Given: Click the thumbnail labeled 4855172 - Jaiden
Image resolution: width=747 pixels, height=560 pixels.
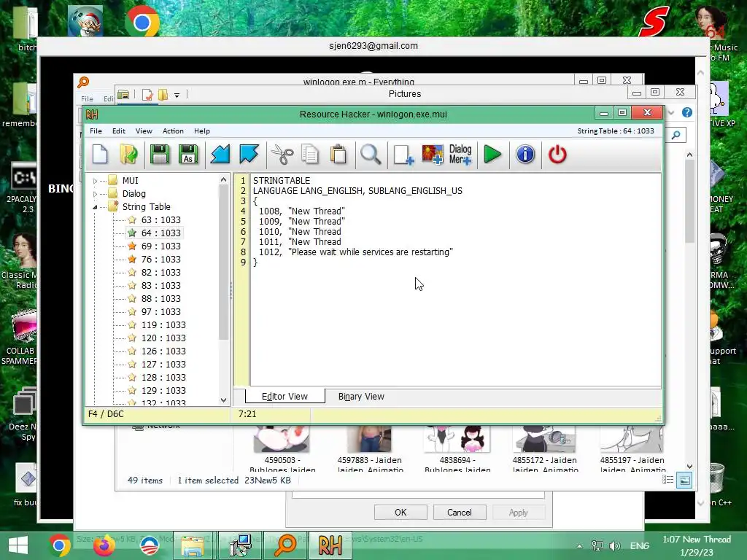Looking at the screenshot, I should (x=544, y=439).
